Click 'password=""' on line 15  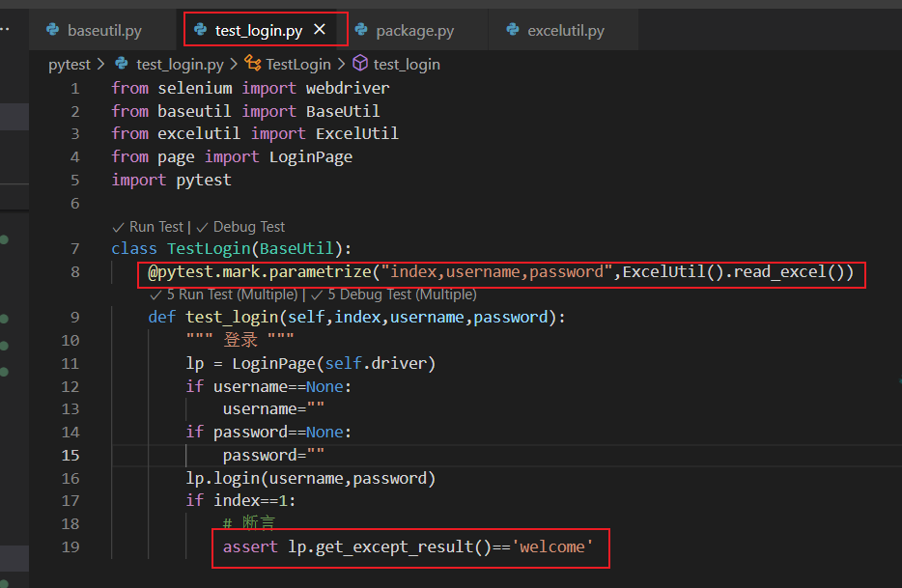(273, 456)
